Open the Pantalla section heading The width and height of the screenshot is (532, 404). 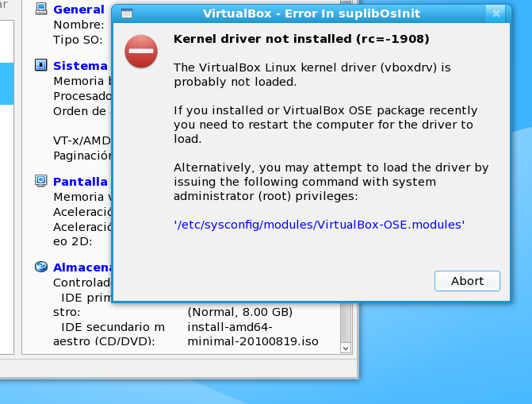(x=80, y=182)
